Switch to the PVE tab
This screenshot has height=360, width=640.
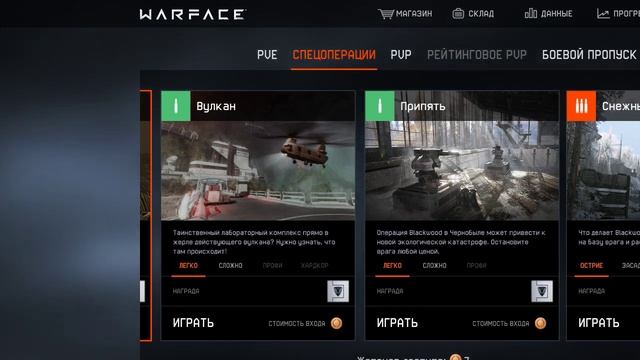click(267, 55)
